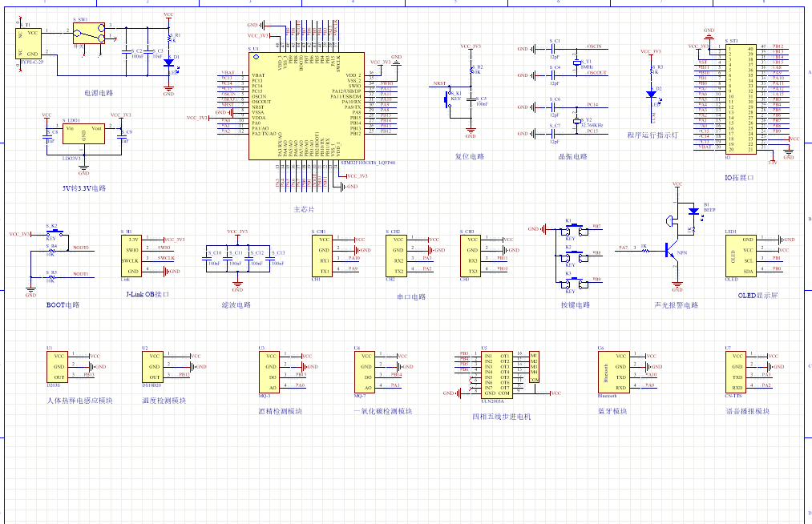
Task: Click the S_LDO1 voltage regulator block
Action: point(83,134)
